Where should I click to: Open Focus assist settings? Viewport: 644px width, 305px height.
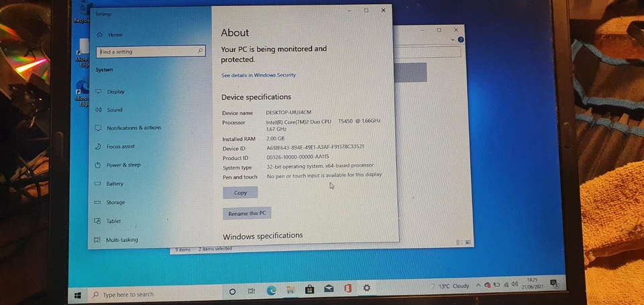coord(115,146)
